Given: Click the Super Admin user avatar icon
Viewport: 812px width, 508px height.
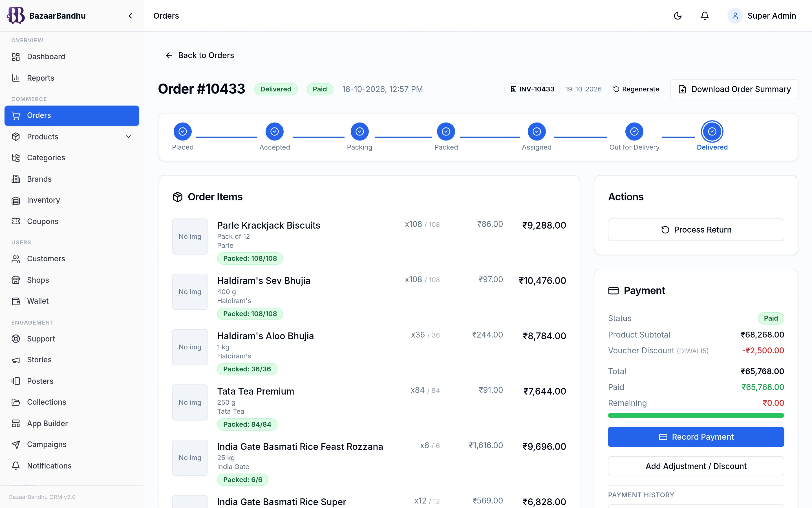Looking at the screenshot, I should click(735, 16).
